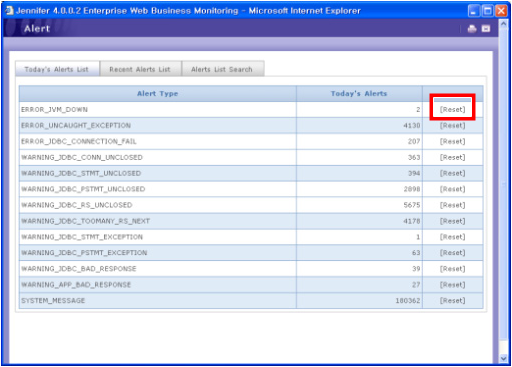Reset the SYSTEM_MESSAGE alert count
Screen dimensions: 512x367
452,301
